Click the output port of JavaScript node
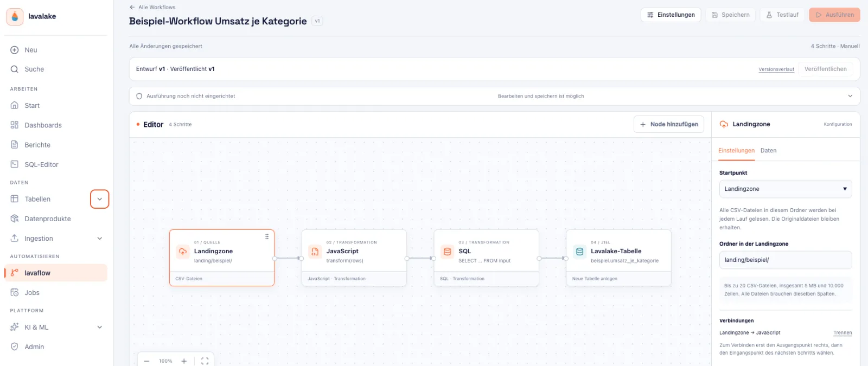868x366 pixels. click(407, 259)
